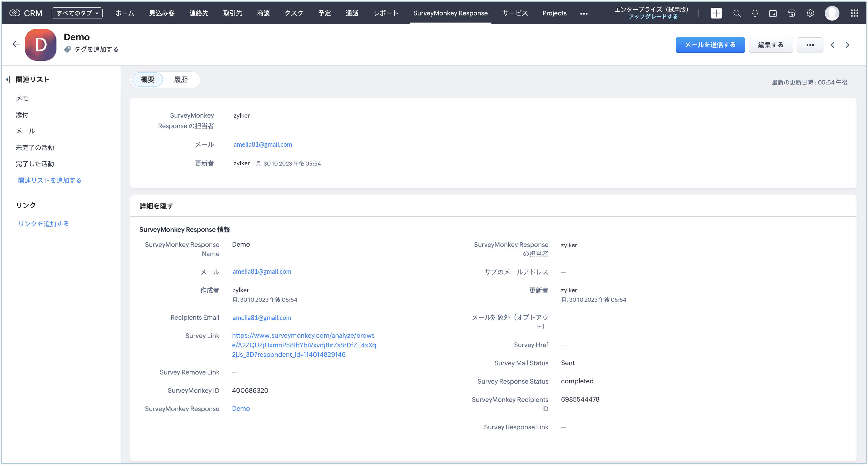868x465 pixels.
Task: Select メール in related list
Action: [x=26, y=131]
